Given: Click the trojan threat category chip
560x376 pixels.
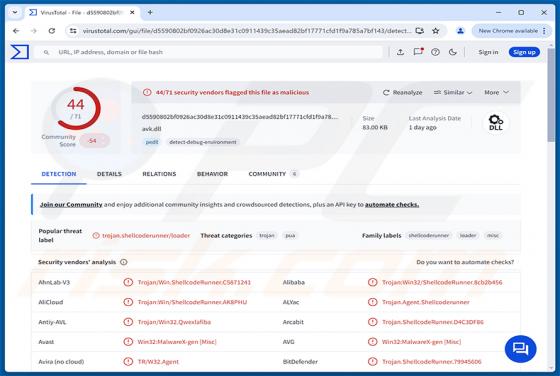Looking at the screenshot, I should 267,236.
